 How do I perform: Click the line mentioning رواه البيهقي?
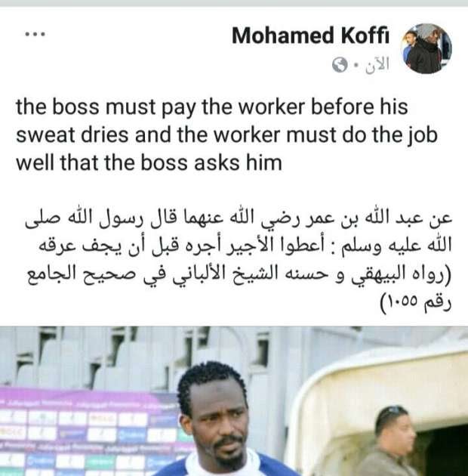click(x=239, y=274)
